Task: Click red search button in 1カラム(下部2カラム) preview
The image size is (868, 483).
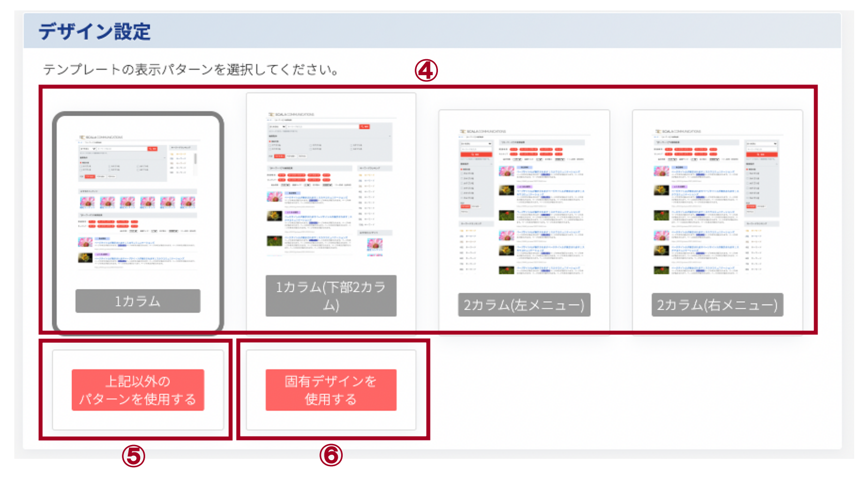Action: (x=364, y=127)
